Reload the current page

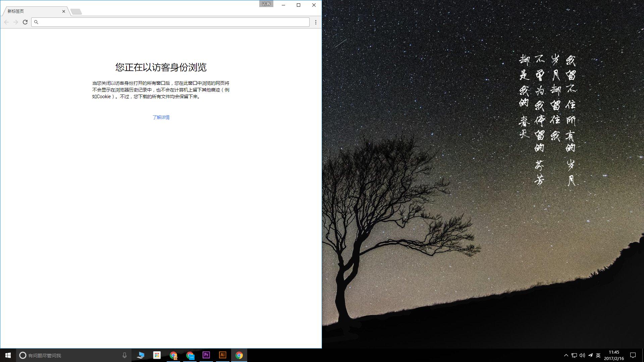[x=25, y=22]
